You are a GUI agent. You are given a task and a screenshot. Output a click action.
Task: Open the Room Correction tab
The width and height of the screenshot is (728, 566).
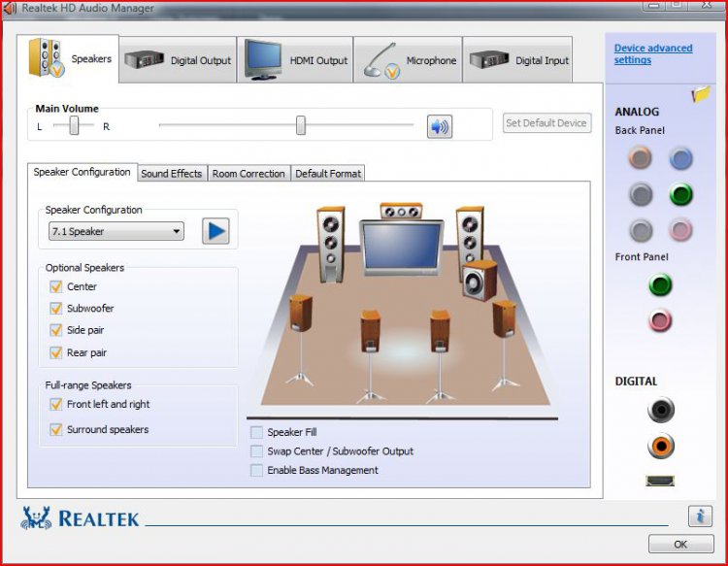coord(248,174)
